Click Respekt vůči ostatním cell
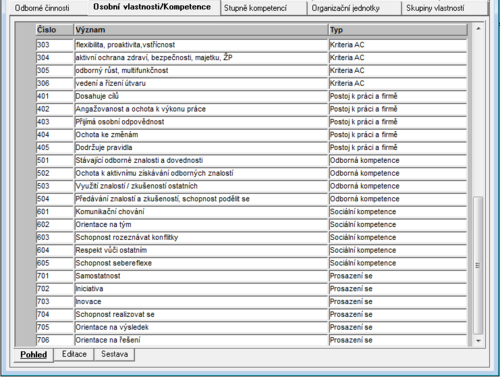Image resolution: width=500 pixels, height=377 pixels. 201,250
